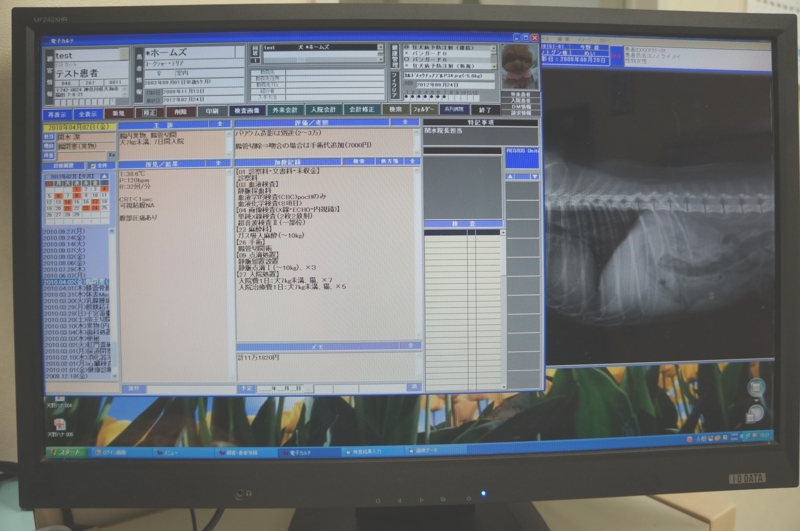
Task: Click the dog patient photo thumbnail
Action: (519, 66)
